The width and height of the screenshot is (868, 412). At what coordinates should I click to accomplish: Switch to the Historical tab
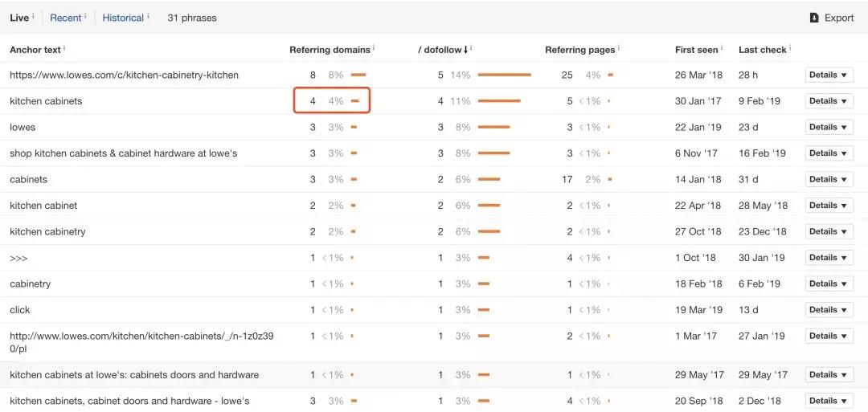click(123, 18)
